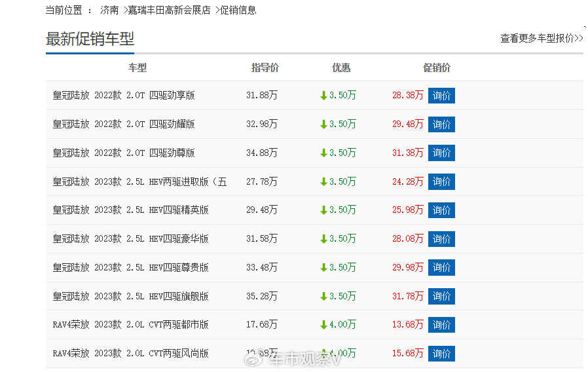The height and width of the screenshot is (372, 588).
Task: Click 询价 for RAV4荣放 CVT两驱风尚版
Action: pos(441,354)
